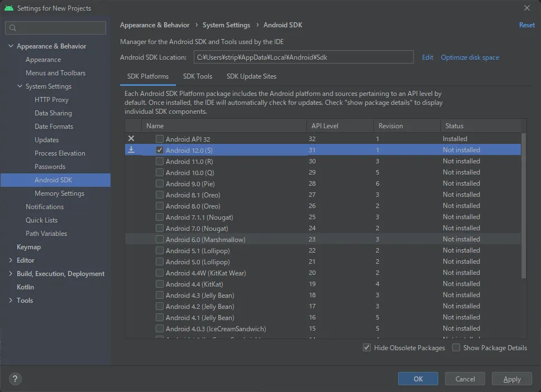Viewport: 541px width, 392px height.
Task: Expand the Editor settings section
Action: 11,260
